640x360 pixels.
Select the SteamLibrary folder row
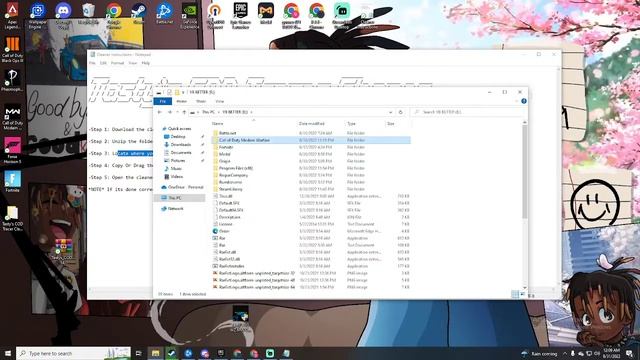(x=311, y=189)
